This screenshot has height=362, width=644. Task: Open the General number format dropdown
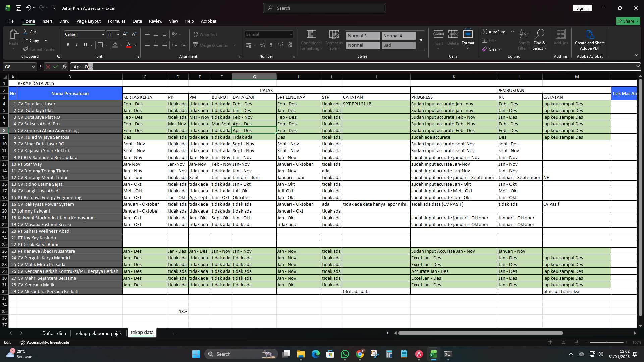(290, 34)
